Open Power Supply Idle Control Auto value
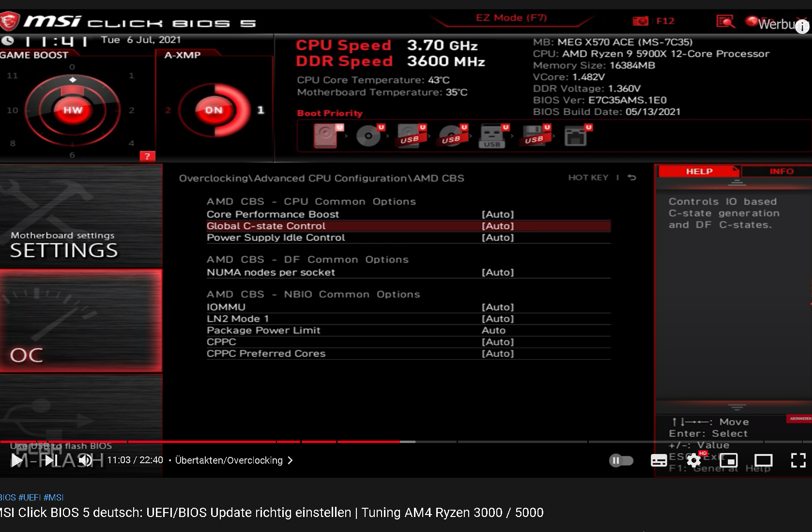The height and width of the screenshot is (532, 812). tap(498, 237)
